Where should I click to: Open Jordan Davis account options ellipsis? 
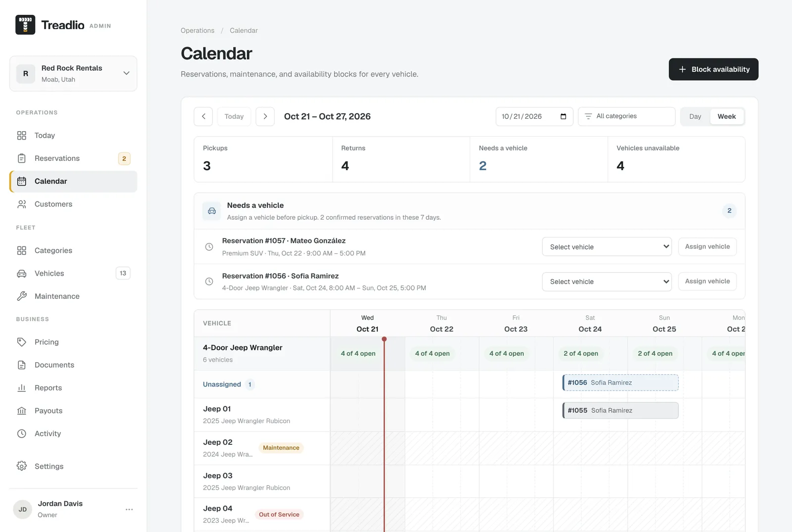(129, 509)
